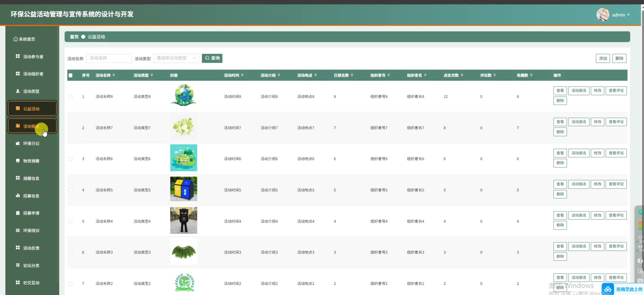This screenshot has width=644, height=295.
Task: Click 查看 for the 活动名称3 row
Action: point(560,247)
